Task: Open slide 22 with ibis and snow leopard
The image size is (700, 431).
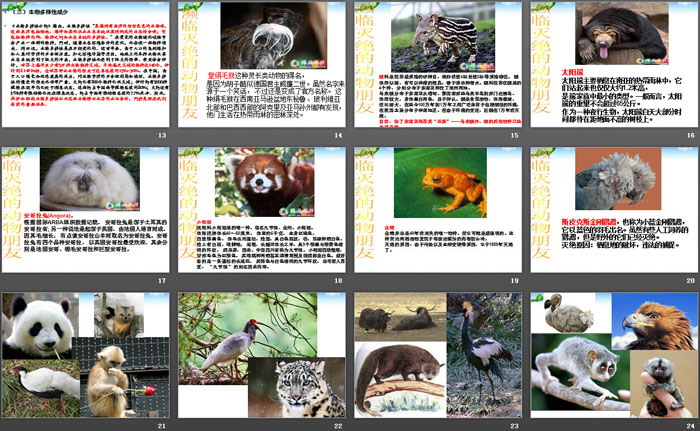Action: 262,355
